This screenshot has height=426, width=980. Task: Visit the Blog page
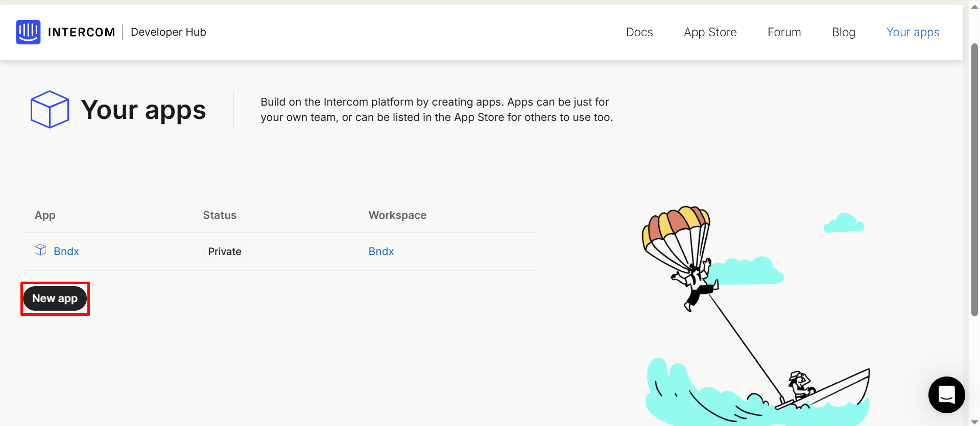(844, 32)
